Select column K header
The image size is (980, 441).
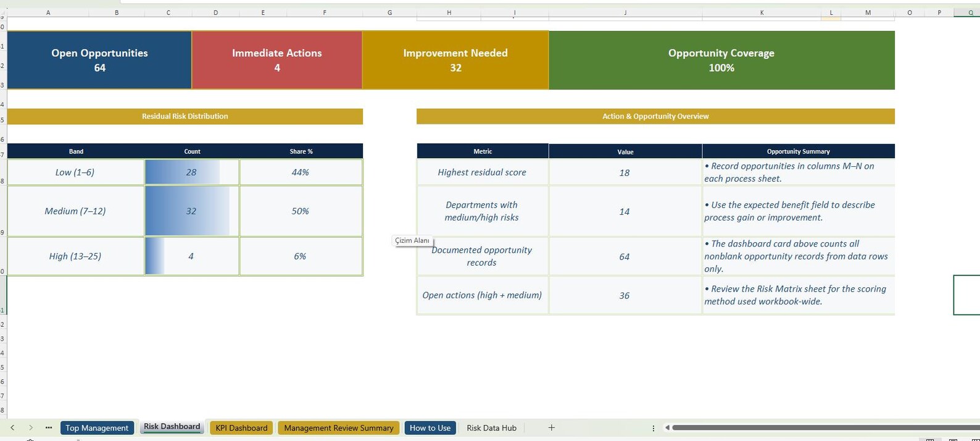pyautogui.click(x=762, y=12)
